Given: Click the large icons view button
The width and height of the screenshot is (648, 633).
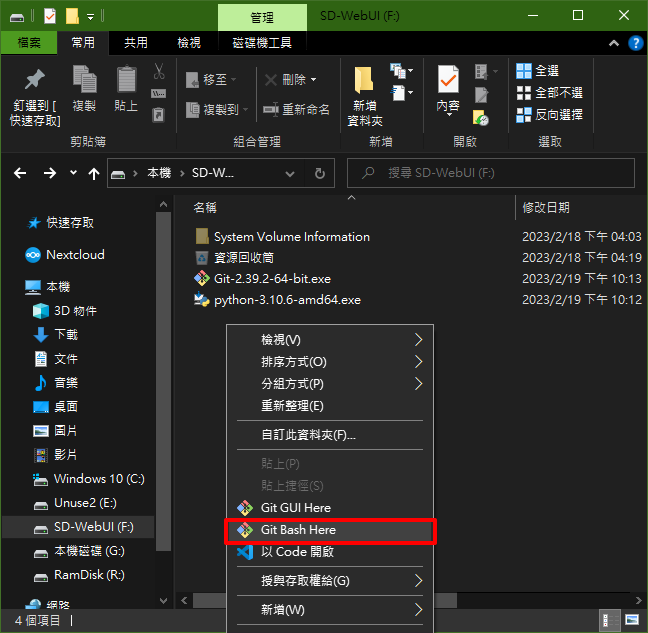Looking at the screenshot, I should click(632, 620).
